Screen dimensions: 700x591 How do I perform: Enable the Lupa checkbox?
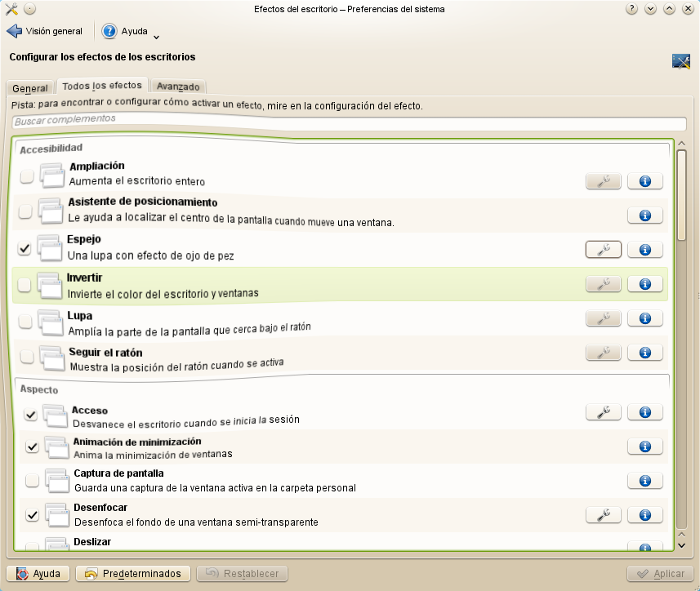click(x=25, y=321)
